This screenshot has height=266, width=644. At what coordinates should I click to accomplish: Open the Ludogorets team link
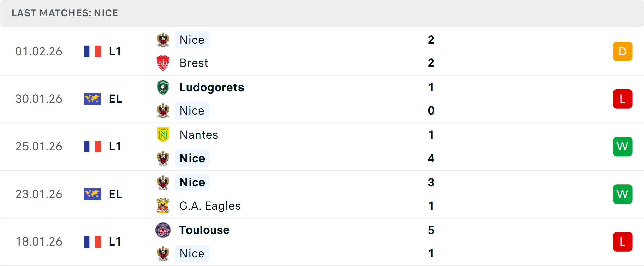[212, 87]
